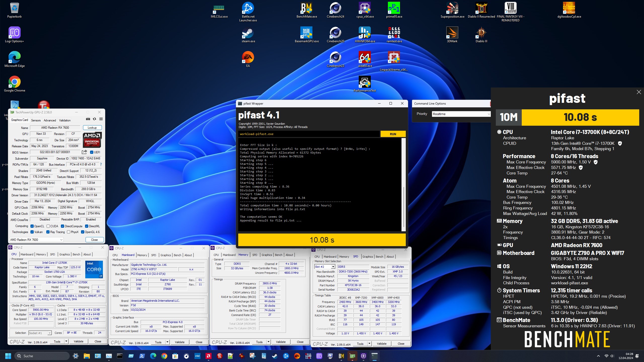Screen dimensions: 644x362
Task: Open the dgVoodooCpl.exe desktop icon
Action: (x=569, y=10)
